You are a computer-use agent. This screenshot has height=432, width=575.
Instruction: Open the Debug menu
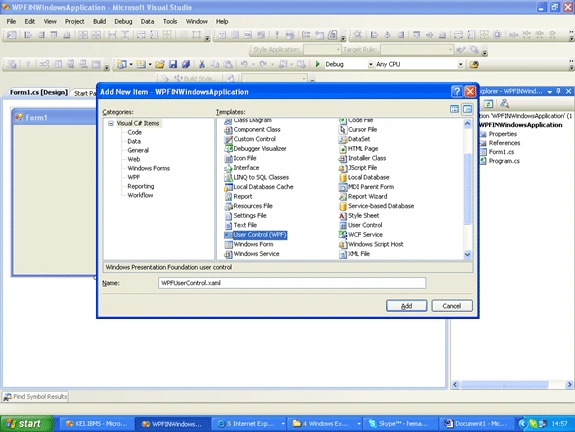(123, 22)
